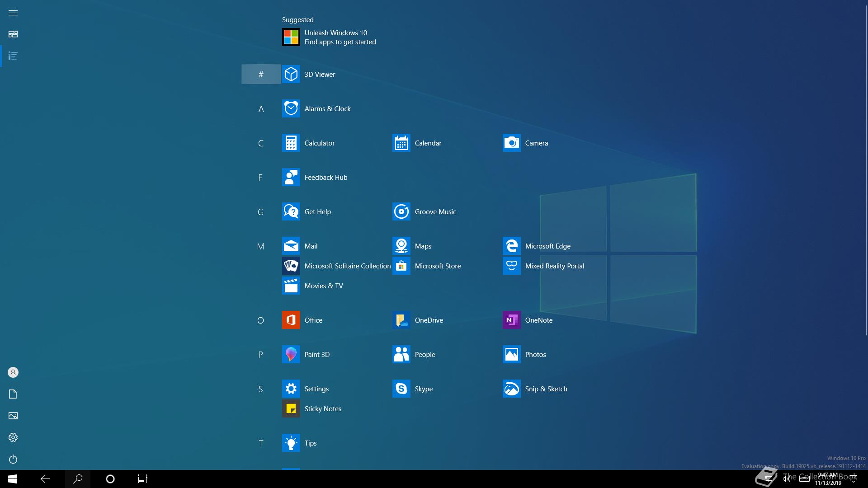Open the user account icon in sidebar
The height and width of the screenshot is (488, 868).
coord(13,372)
